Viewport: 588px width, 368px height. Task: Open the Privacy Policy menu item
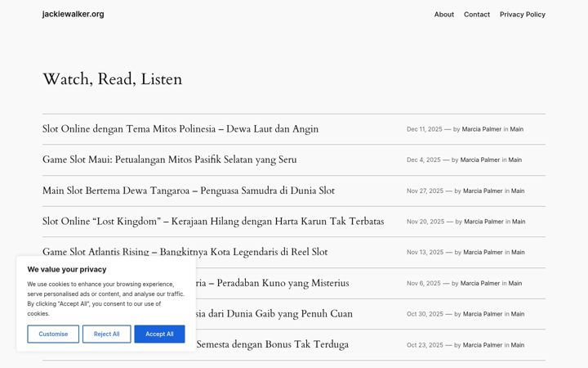pos(523,14)
